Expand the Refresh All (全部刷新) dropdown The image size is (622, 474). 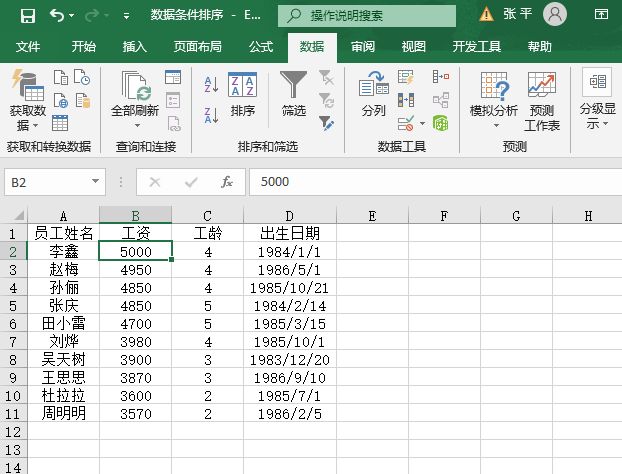coord(135,124)
